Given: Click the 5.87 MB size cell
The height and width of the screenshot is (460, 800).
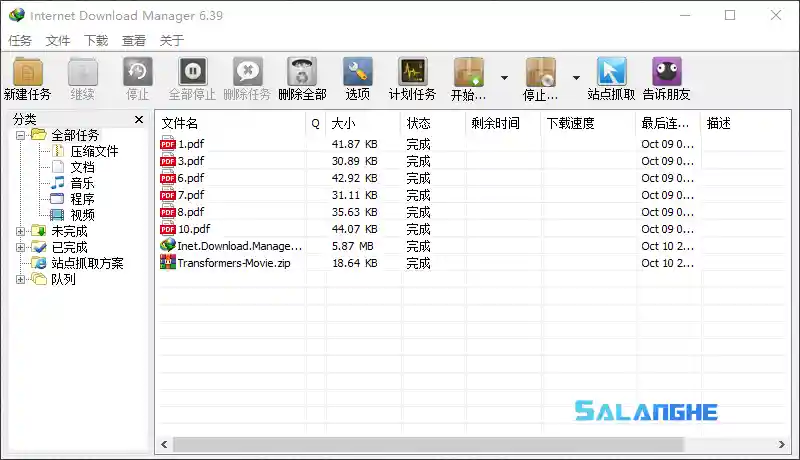Looking at the screenshot, I should (353, 246).
